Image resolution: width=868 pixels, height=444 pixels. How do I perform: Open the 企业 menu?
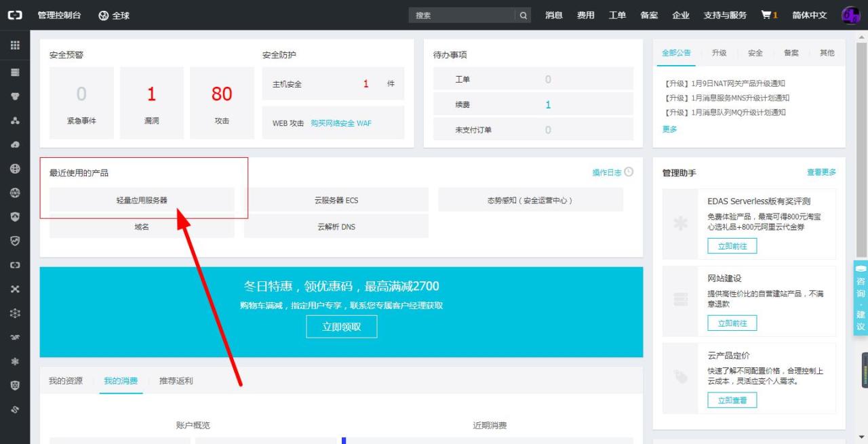(681, 15)
